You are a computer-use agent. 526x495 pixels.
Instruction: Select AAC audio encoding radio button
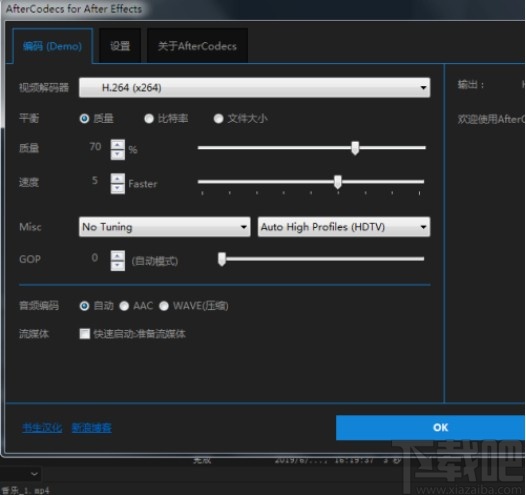coord(124,306)
